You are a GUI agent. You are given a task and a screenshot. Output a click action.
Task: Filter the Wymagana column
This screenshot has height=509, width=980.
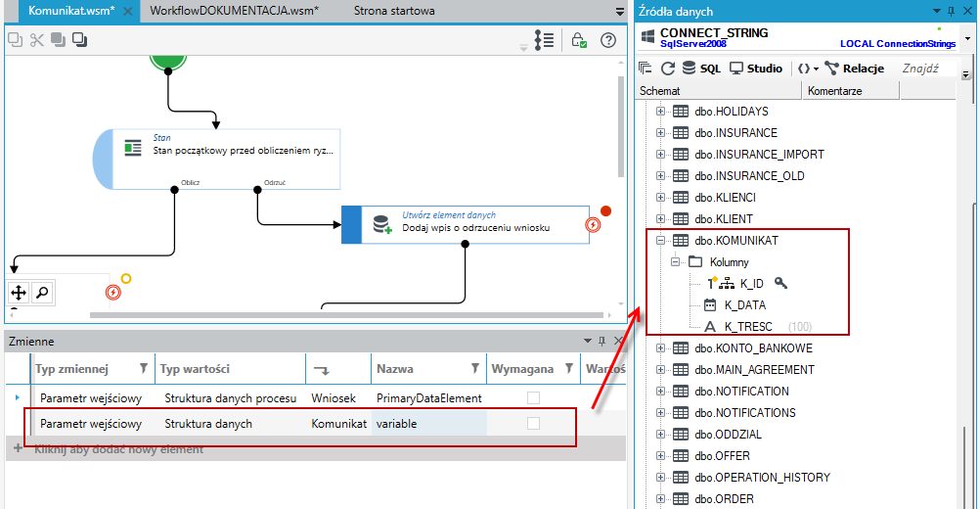(569, 368)
